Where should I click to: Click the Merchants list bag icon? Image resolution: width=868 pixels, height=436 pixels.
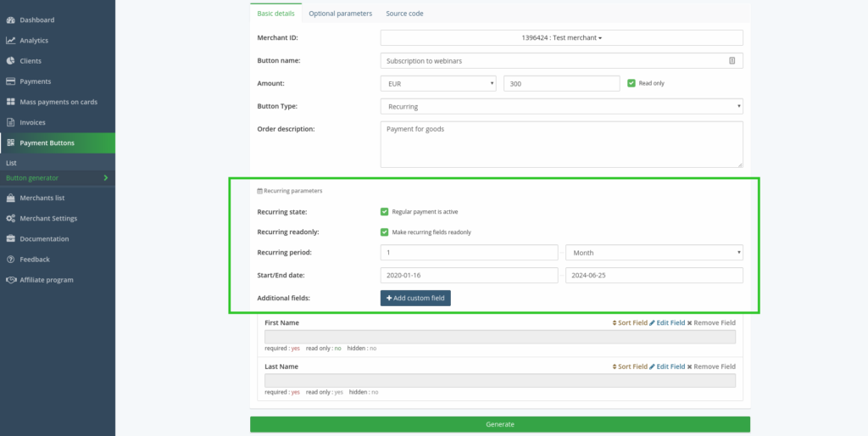point(10,198)
